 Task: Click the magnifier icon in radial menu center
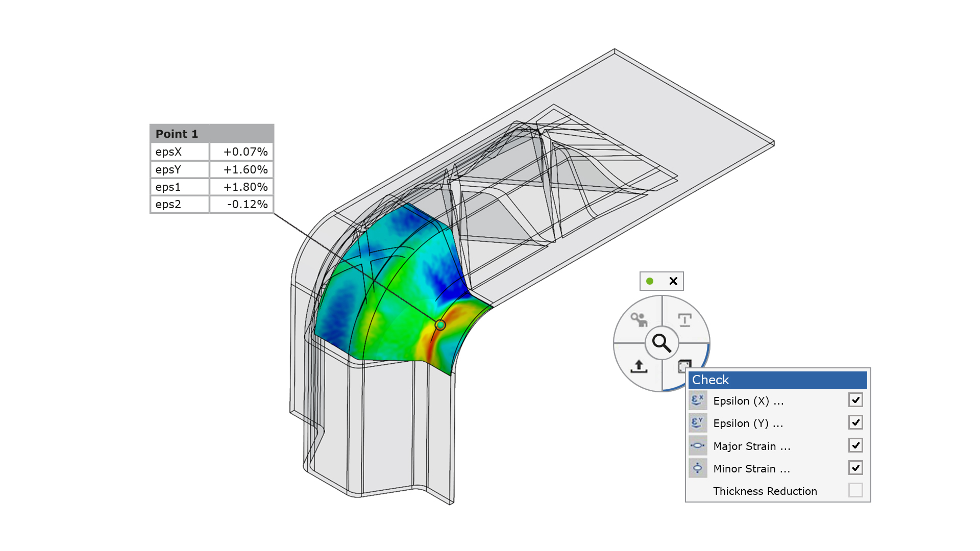661,343
